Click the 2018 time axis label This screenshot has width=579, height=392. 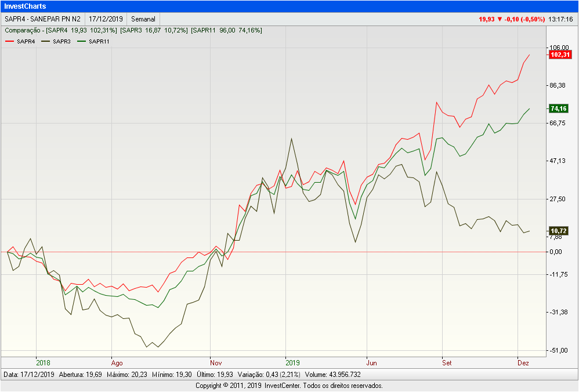click(43, 363)
